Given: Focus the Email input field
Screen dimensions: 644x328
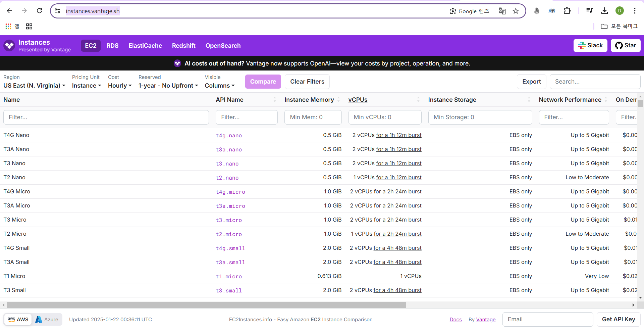Looking at the screenshot, I should 548,319.
